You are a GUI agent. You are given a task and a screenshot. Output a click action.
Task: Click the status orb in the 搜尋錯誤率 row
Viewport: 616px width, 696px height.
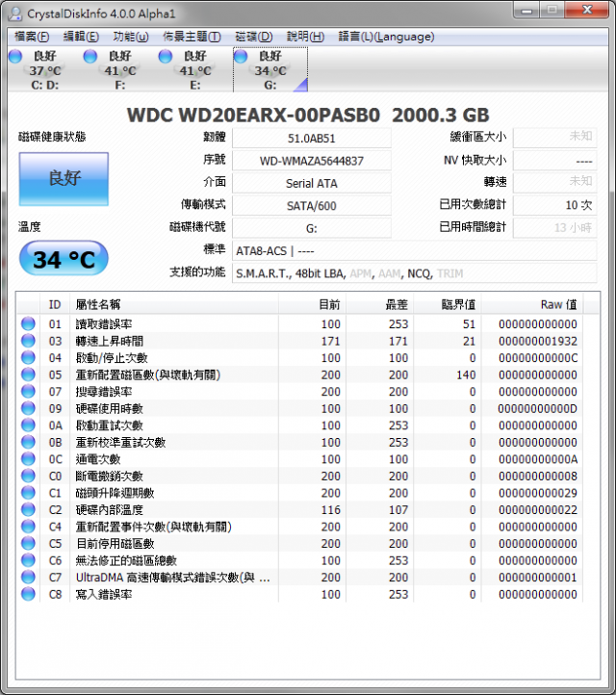point(28,391)
